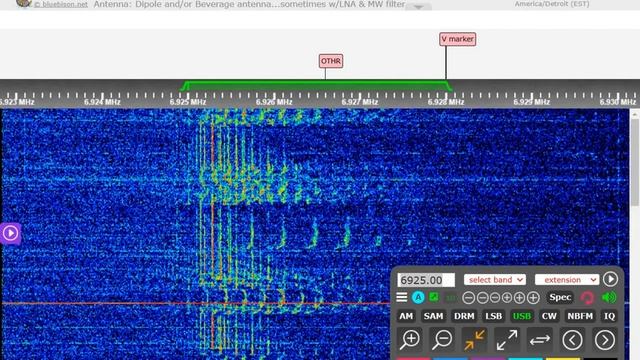
Task: Click the 6925.00 frequency input field
Action: [426, 280]
